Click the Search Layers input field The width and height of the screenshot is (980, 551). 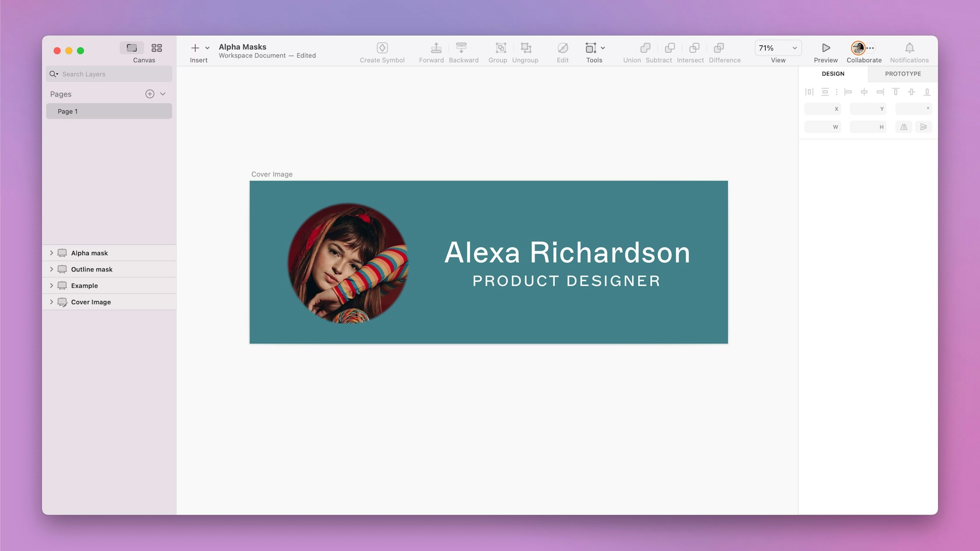coord(109,73)
